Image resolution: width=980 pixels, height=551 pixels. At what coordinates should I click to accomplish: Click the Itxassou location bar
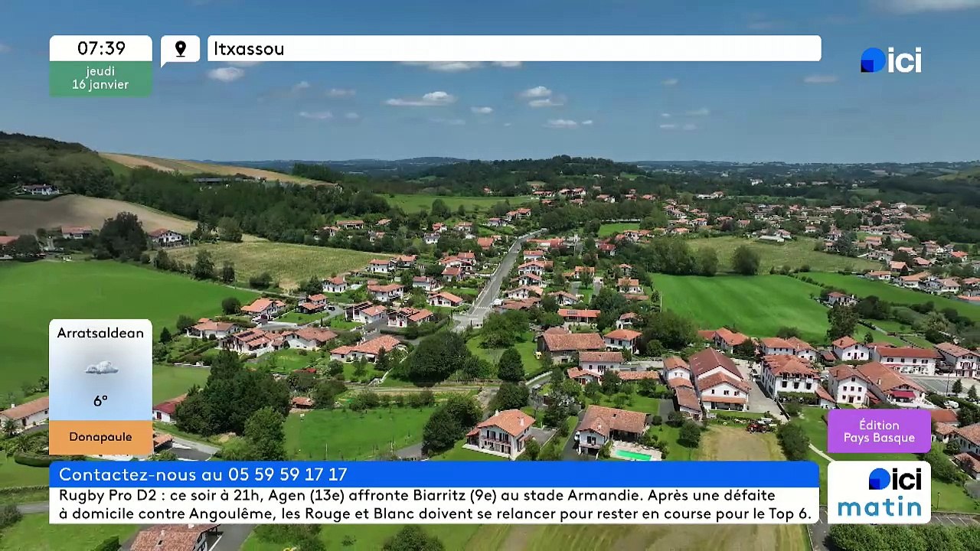[x=514, y=48]
